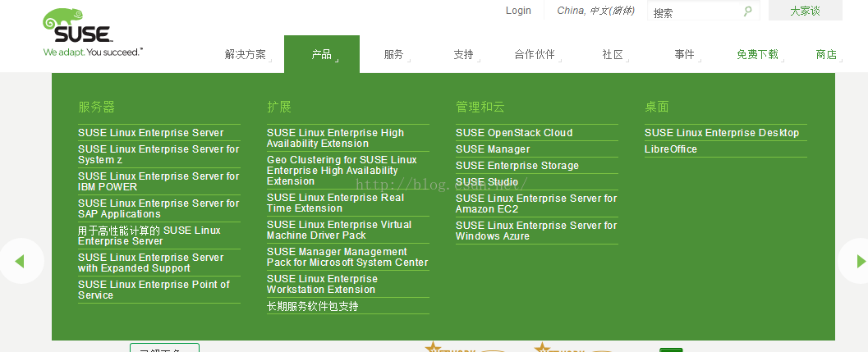868x352 pixels.
Task: Open SUSE OpenStack Cloud link
Action: tap(514, 133)
